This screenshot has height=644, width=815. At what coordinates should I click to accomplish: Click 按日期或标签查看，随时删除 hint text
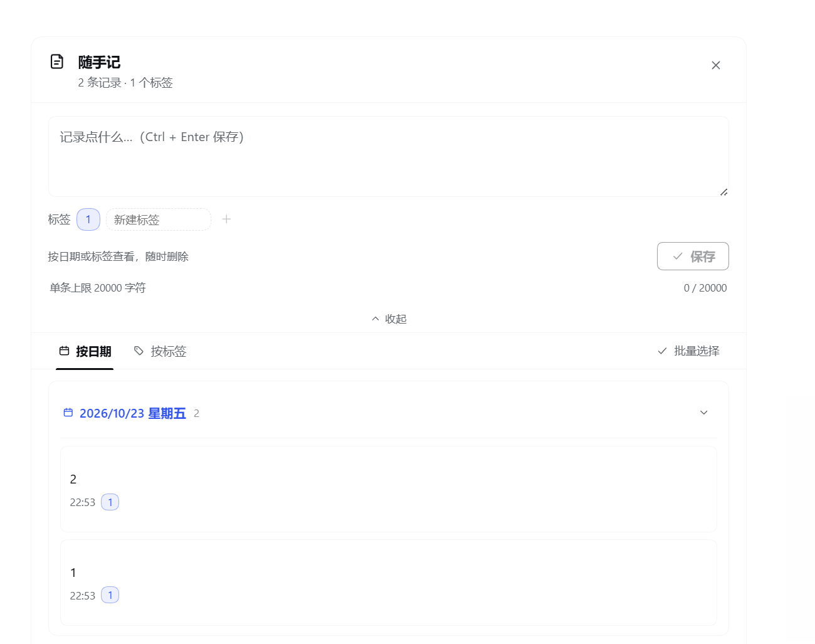tap(118, 256)
